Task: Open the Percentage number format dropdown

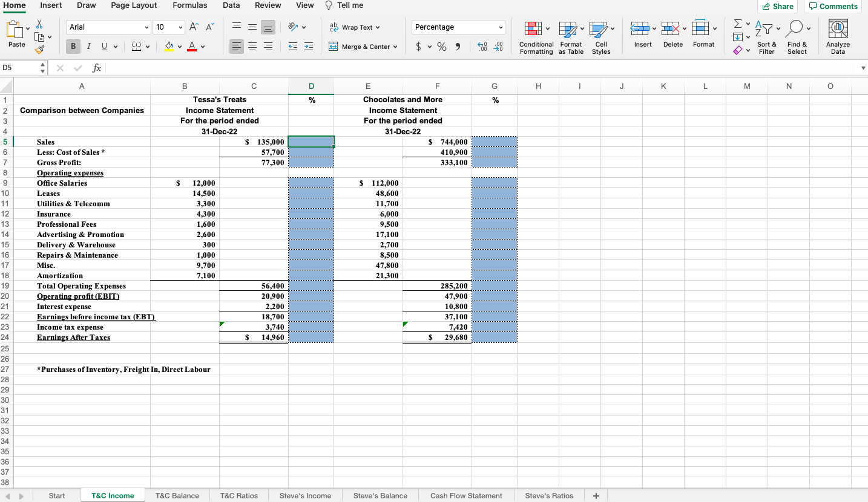Action: 500,27
